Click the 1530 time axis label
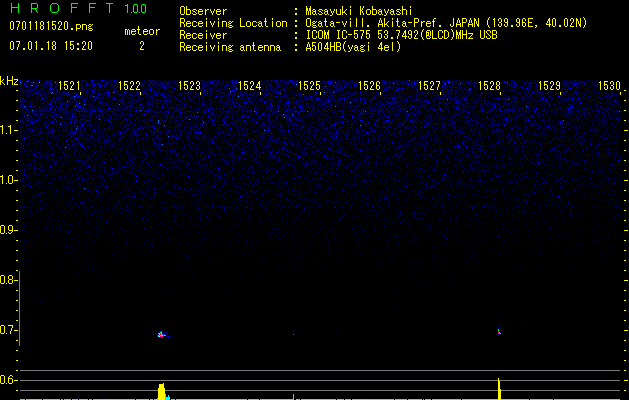Screen dimensions: 629x400 [609, 86]
